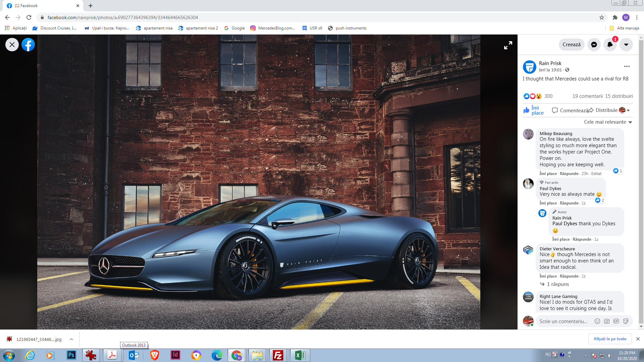Open the apartament nisa 2 bookmark

[x=198, y=28]
